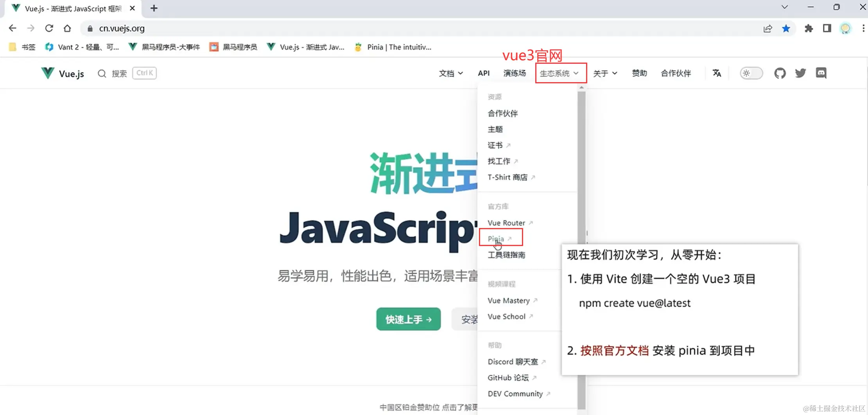The width and height of the screenshot is (868, 415).
Task: Open DEV Community link
Action: pos(519,394)
